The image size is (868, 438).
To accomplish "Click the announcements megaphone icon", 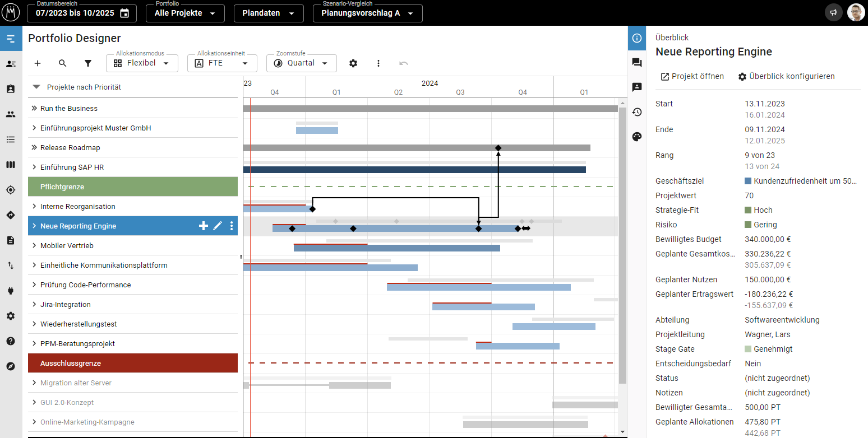I will pyautogui.click(x=834, y=13).
